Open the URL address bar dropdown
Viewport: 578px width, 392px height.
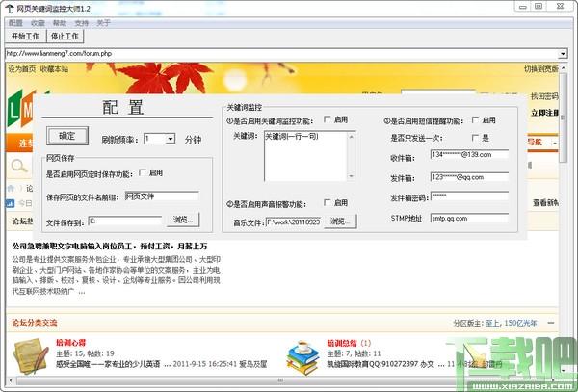click(x=563, y=54)
